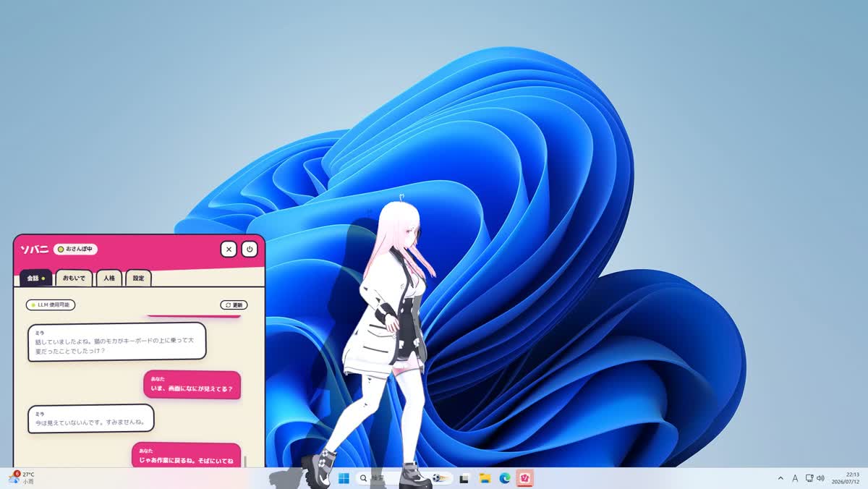Screen dimensions: 868x489
Task: Click the chat scrollbar thumb
Action: (x=245, y=462)
